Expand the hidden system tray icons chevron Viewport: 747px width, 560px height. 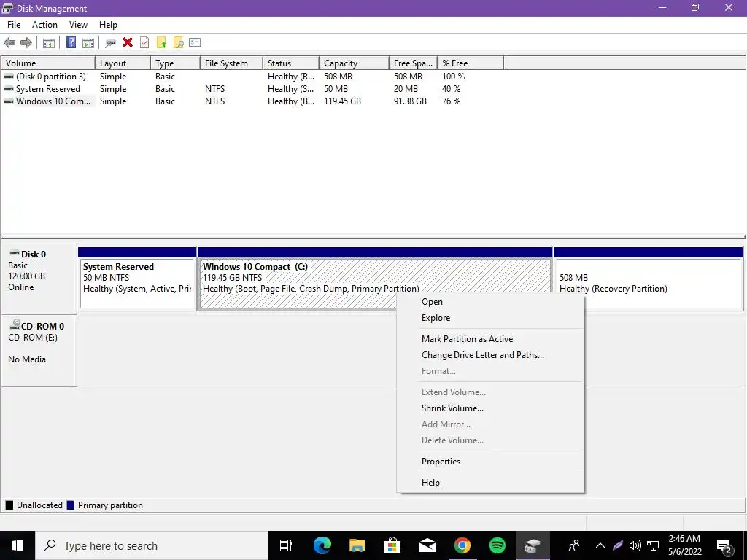click(600, 545)
